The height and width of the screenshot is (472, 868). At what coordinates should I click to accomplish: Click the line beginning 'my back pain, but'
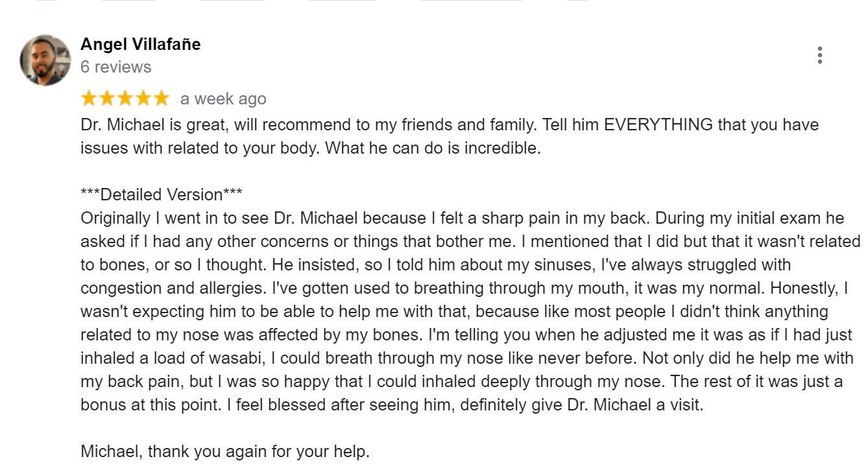[x=462, y=381]
